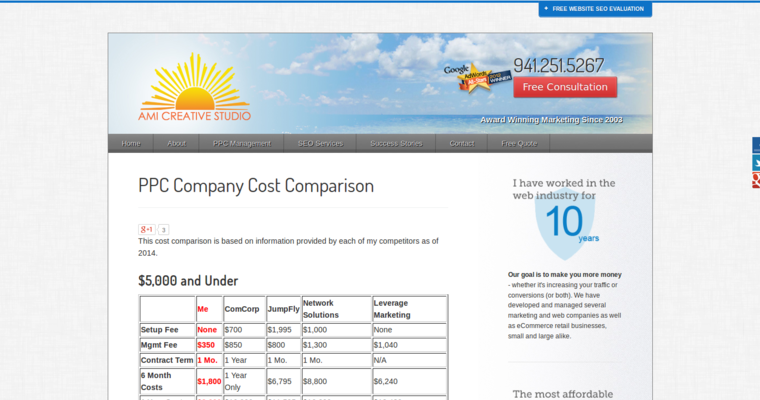
Task: Click the blue 10 years shield graphic
Action: (563, 220)
